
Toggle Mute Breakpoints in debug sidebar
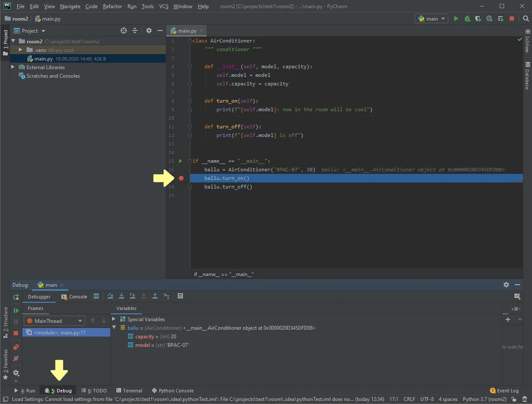(16, 358)
